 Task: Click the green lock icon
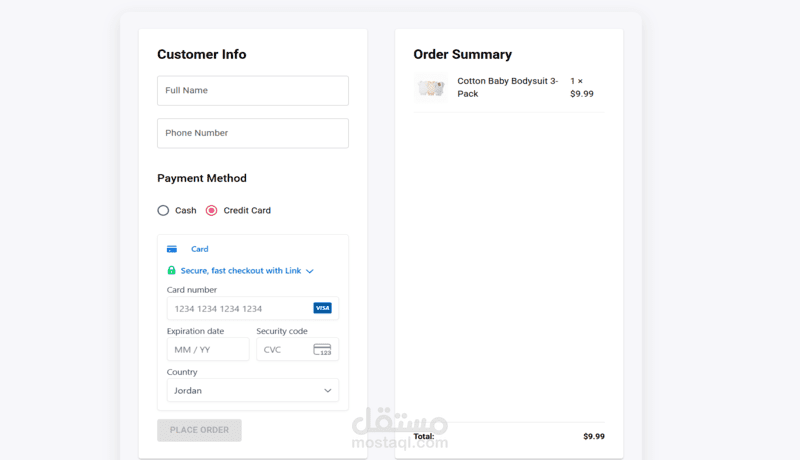point(171,270)
